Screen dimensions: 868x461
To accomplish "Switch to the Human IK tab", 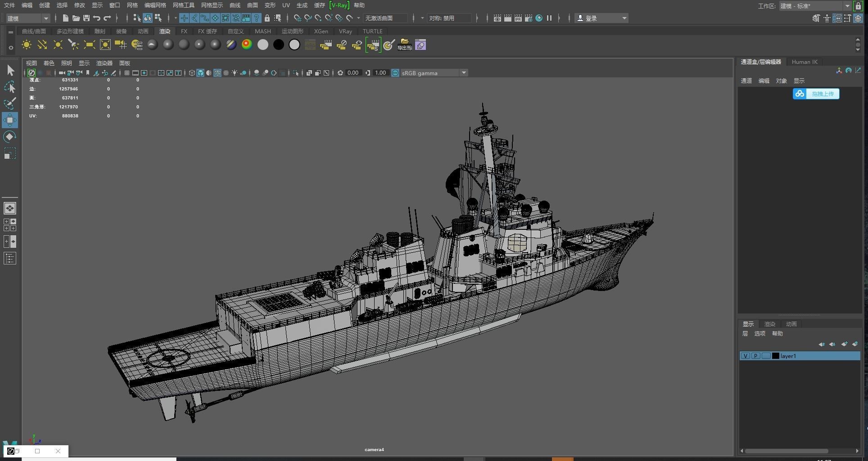I will [x=805, y=62].
